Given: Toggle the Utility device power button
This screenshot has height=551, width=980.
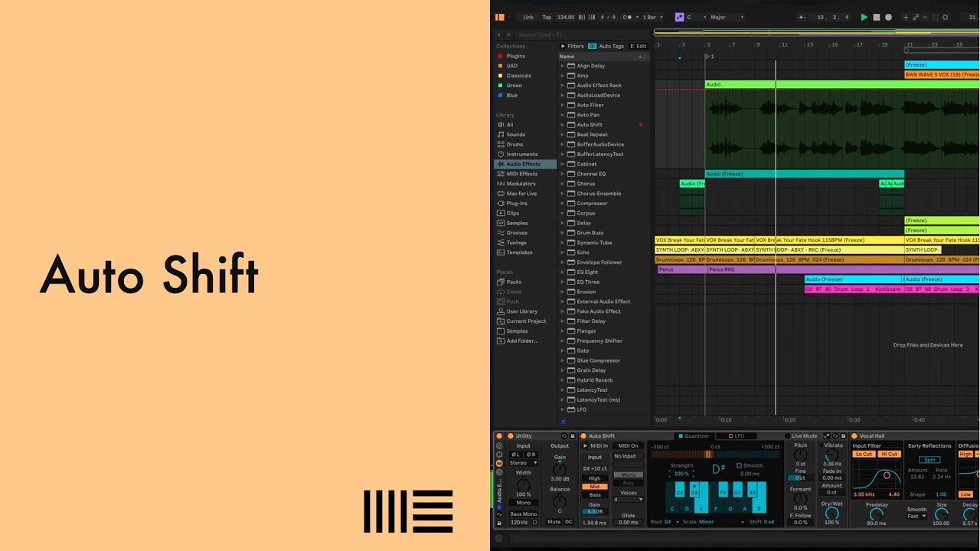Looking at the screenshot, I should 511,436.
